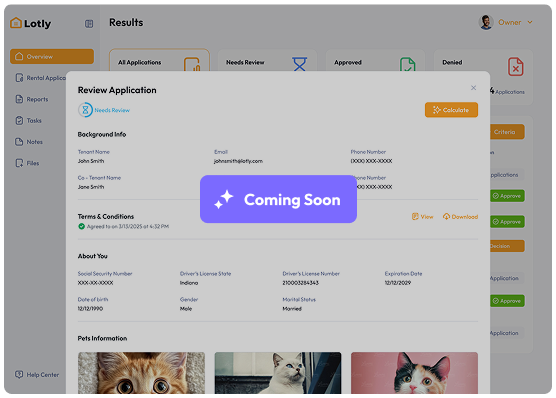
Task: Click the Tasks clipboard icon
Action: click(19, 120)
